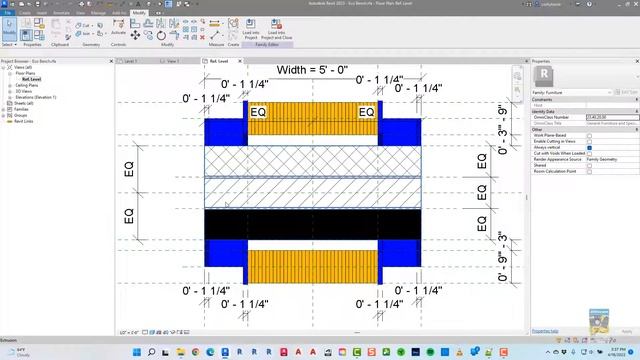Expand Families tree node

[3, 109]
